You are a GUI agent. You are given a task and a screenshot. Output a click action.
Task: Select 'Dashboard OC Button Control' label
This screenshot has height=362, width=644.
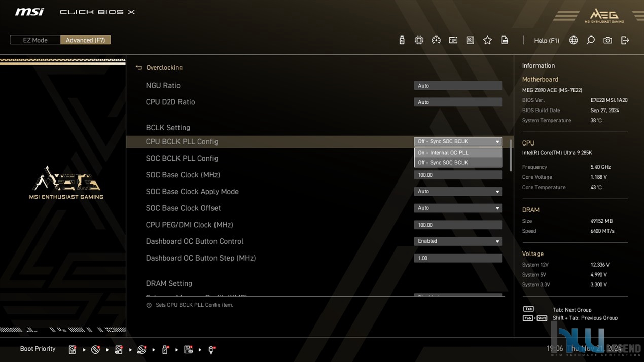tap(195, 241)
